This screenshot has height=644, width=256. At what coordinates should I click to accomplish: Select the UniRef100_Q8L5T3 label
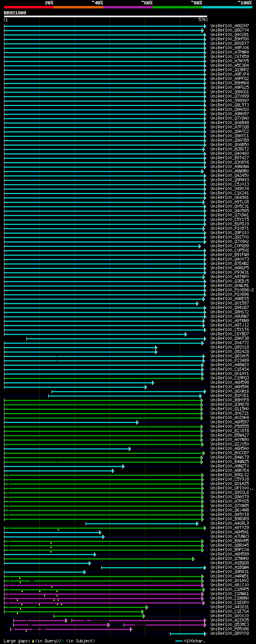pyautogui.click(x=230, y=105)
